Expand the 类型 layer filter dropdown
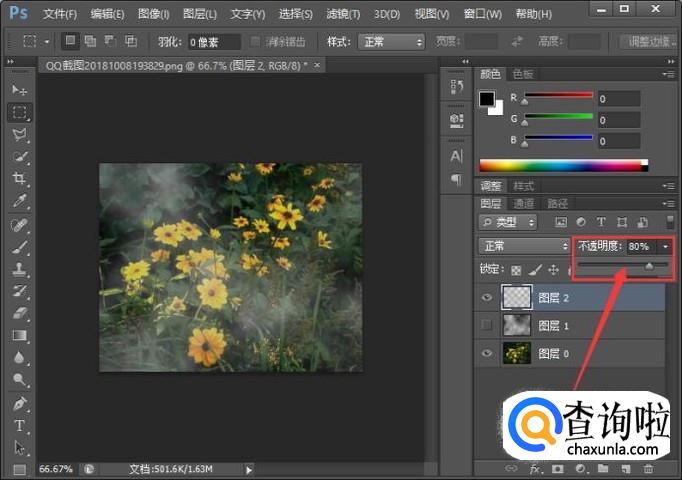This screenshot has width=682, height=480. (x=508, y=222)
